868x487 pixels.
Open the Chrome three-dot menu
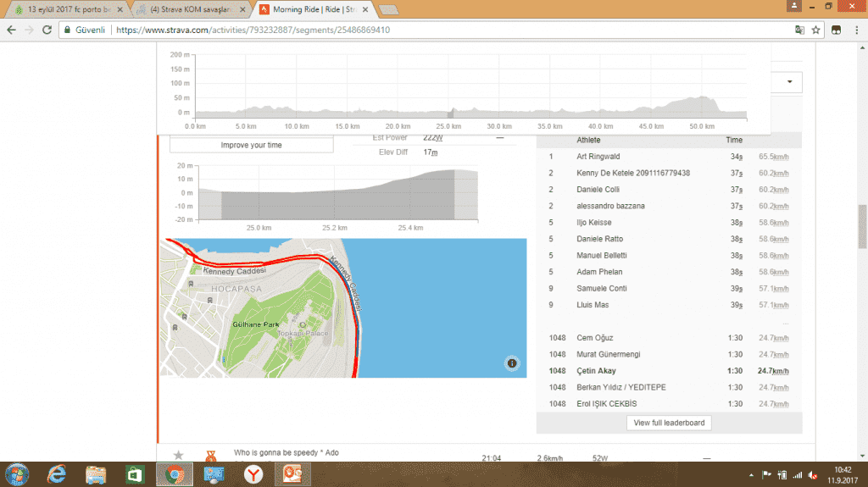855,30
